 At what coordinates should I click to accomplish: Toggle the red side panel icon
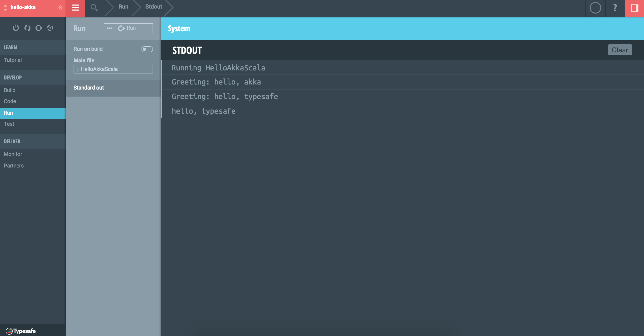(x=634, y=8)
